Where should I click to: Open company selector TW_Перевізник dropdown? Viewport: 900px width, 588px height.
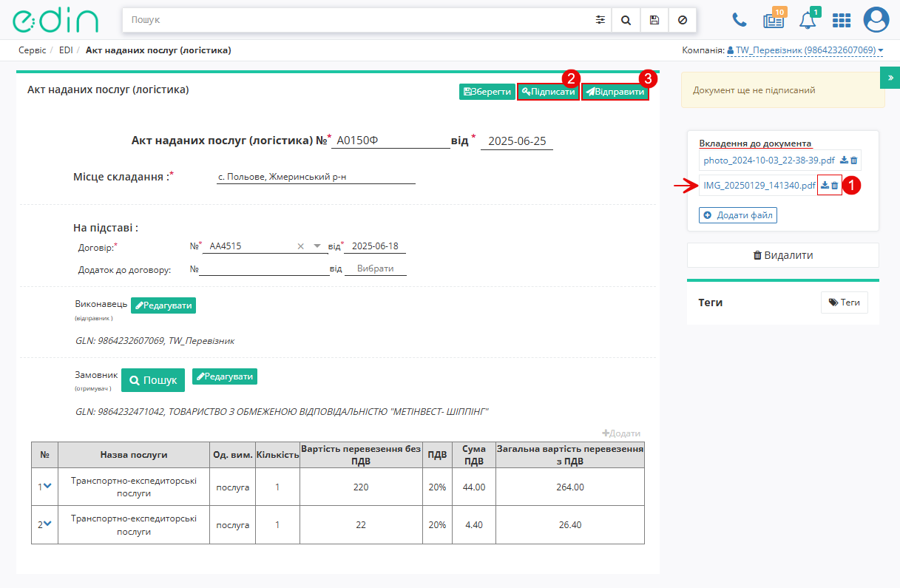[x=805, y=50]
